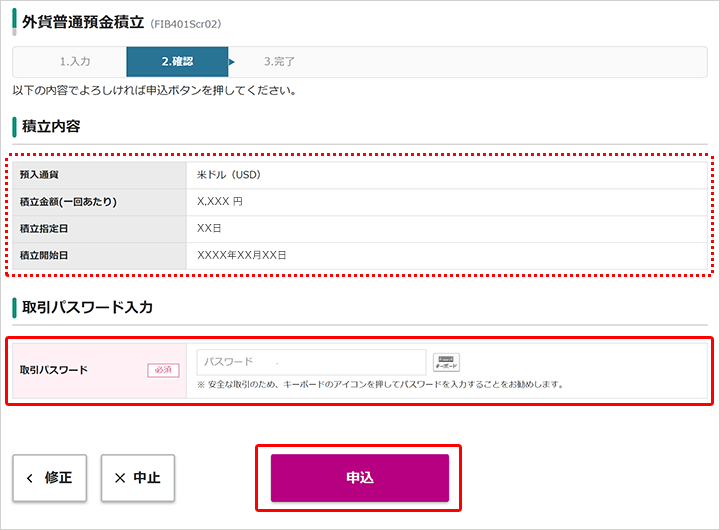This screenshot has width=720, height=530.
Task: Click the 預入通貨 row label
Action: pyautogui.click(x=39, y=175)
